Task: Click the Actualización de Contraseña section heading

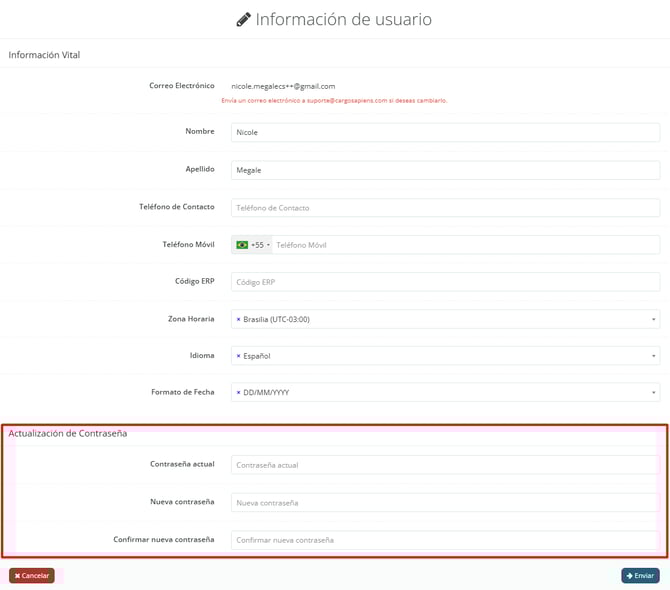Action: (x=68, y=434)
